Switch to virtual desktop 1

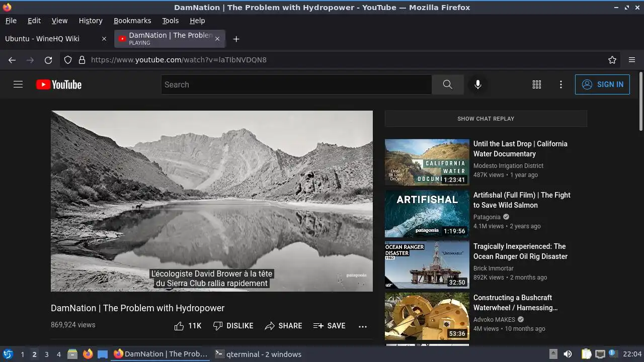(x=22, y=354)
